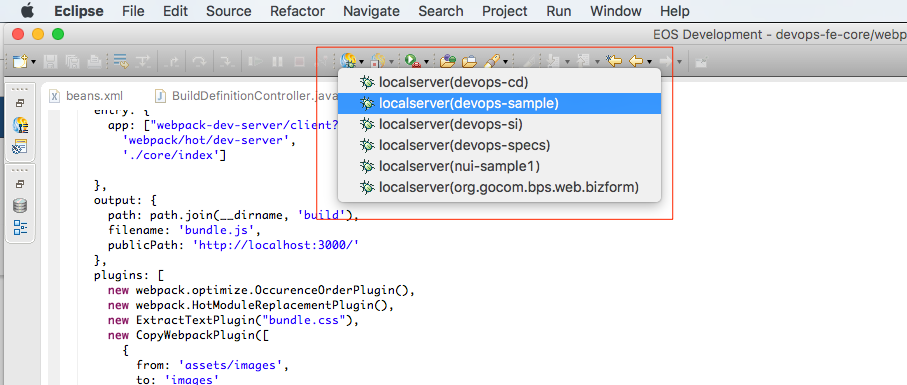Click the Search flashlight toolbar icon
This screenshot has width=907, height=385.
[491, 60]
